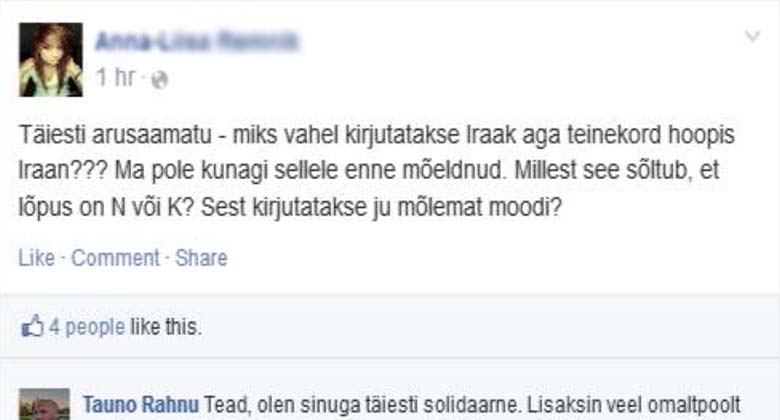
Task: Open Tauno Rahnu's avatar thumbnail
Action: point(44,404)
